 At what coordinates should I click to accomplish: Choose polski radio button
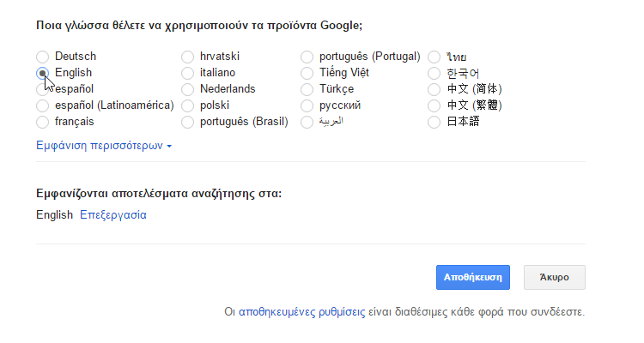(x=188, y=105)
